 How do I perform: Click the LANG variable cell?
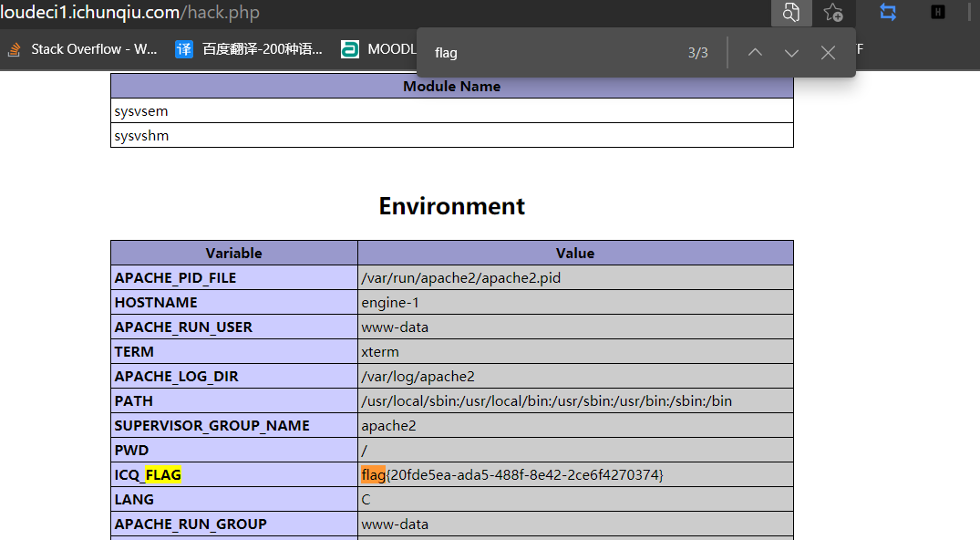pyautogui.click(x=233, y=499)
